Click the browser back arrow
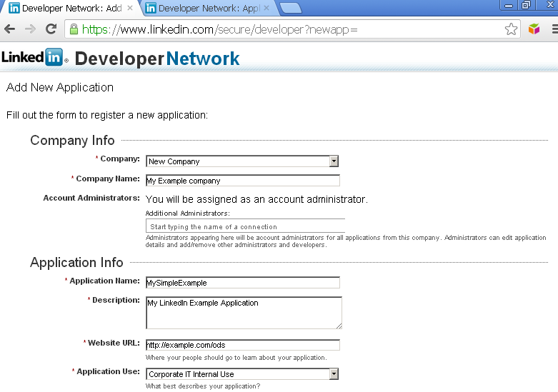 coord(10,29)
